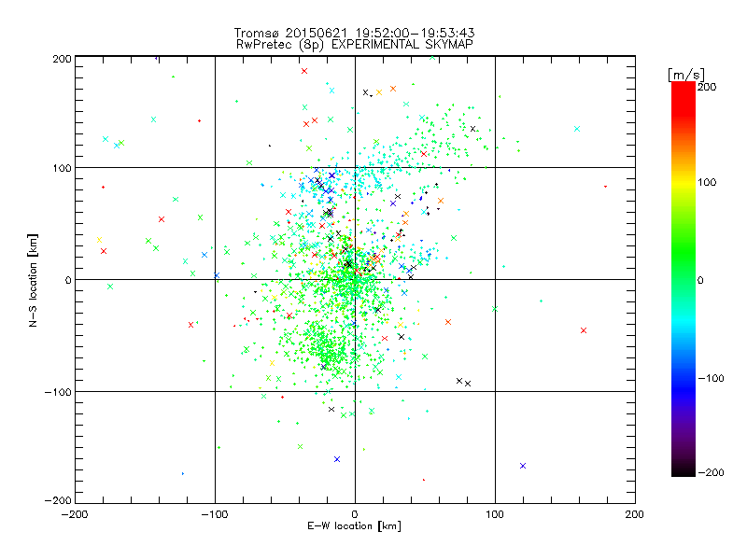Select the subtitle "RwPretec (8p) EXPERIMENTAL SKYMAP"
The width and height of the screenshot is (747, 560).
click(x=354, y=45)
